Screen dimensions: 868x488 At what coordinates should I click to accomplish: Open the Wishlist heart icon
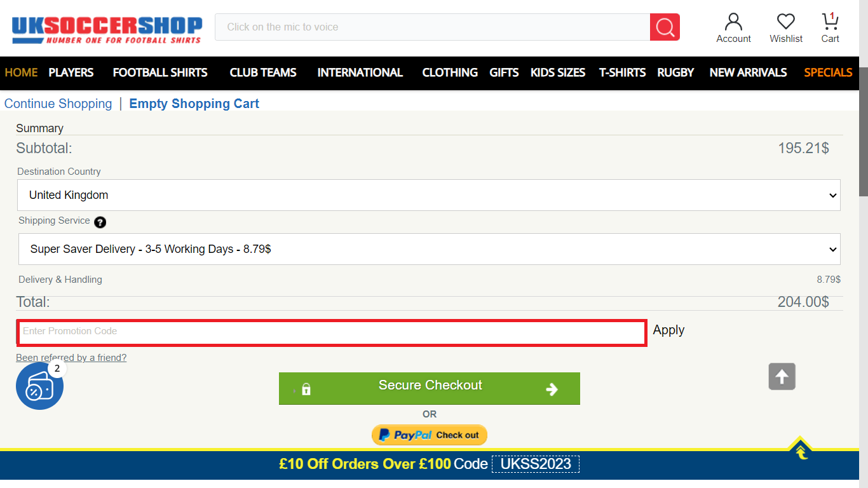pyautogui.click(x=785, y=27)
